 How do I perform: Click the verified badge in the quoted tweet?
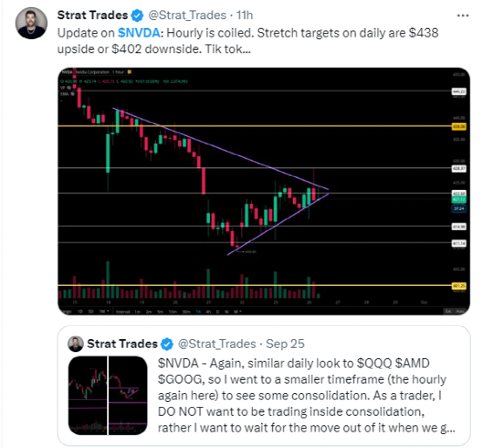tap(167, 343)
